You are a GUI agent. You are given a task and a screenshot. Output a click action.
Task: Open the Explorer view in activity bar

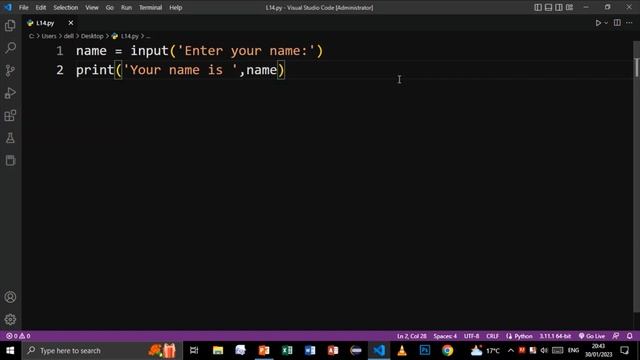tap(10, 26)
